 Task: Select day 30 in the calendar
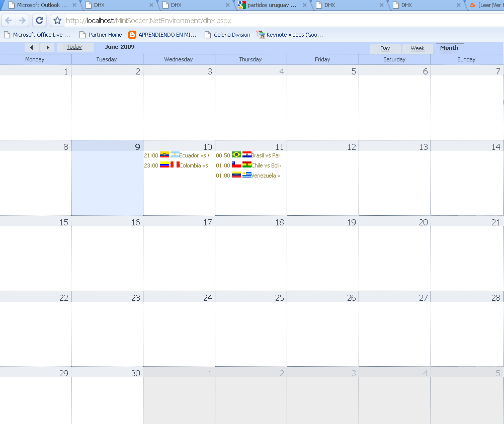pyautogui.click(x=107, y=395)
